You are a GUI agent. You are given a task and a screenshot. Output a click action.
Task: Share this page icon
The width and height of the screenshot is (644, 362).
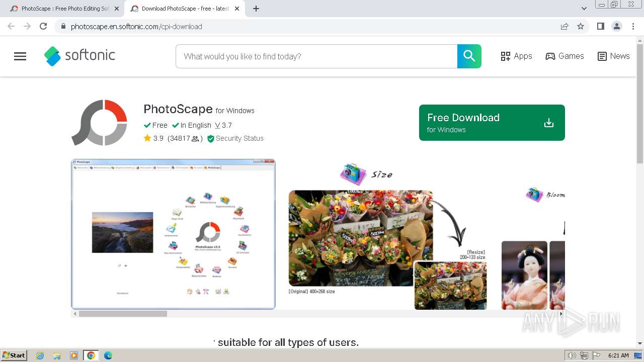coord(565,26)
